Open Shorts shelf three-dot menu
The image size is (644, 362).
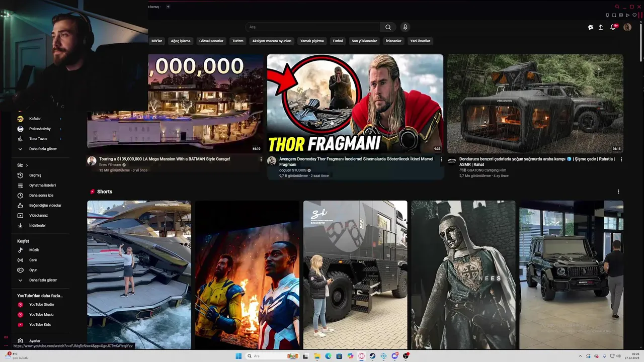click(x=618, y=192)
